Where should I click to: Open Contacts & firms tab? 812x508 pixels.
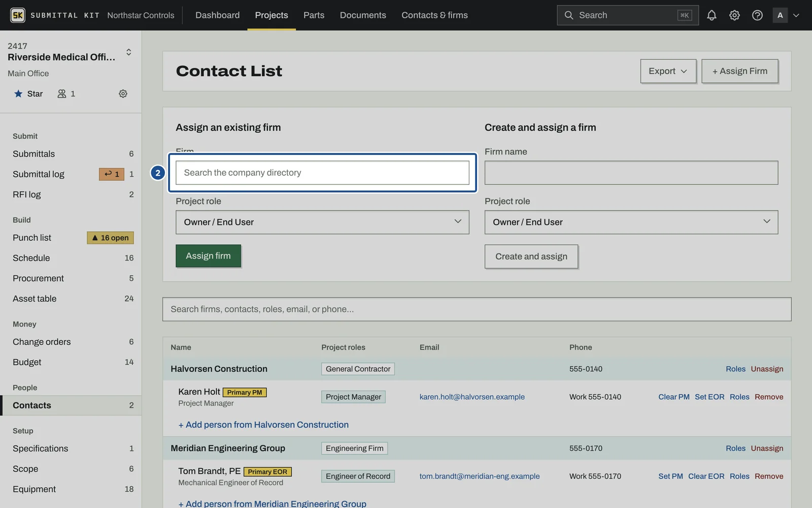pos(434,15)
